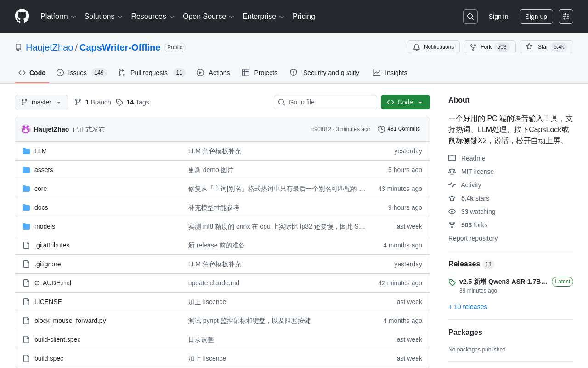
Task: Click the LICENSE file icon
Action: 26,302
